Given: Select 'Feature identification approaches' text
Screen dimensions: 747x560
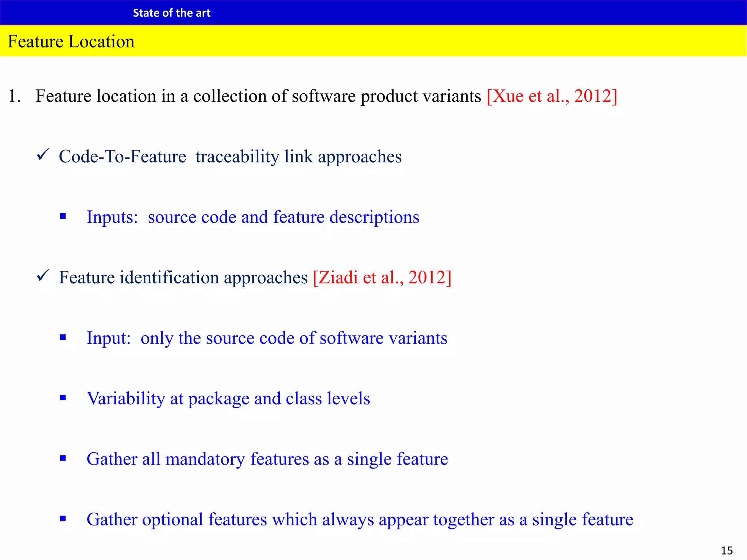Looking at the screenshot, I should (x=183, y=278).
